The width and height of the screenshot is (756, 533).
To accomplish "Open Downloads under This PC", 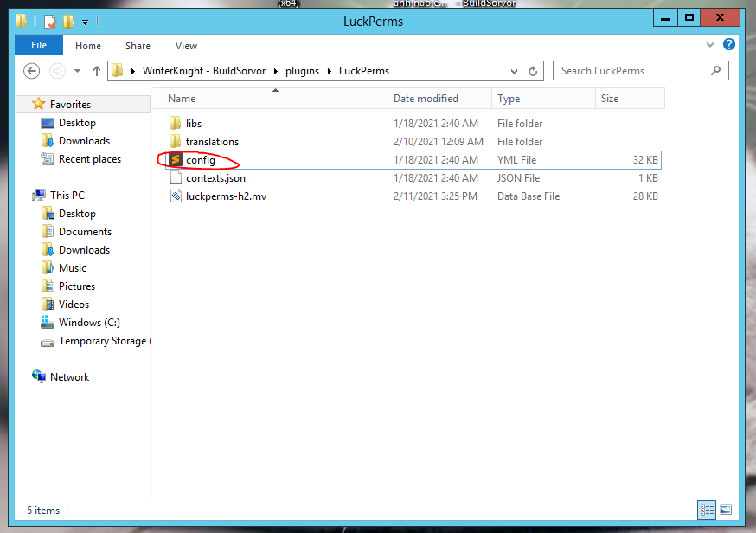I will pyautogui.click(x=85, y=250).
